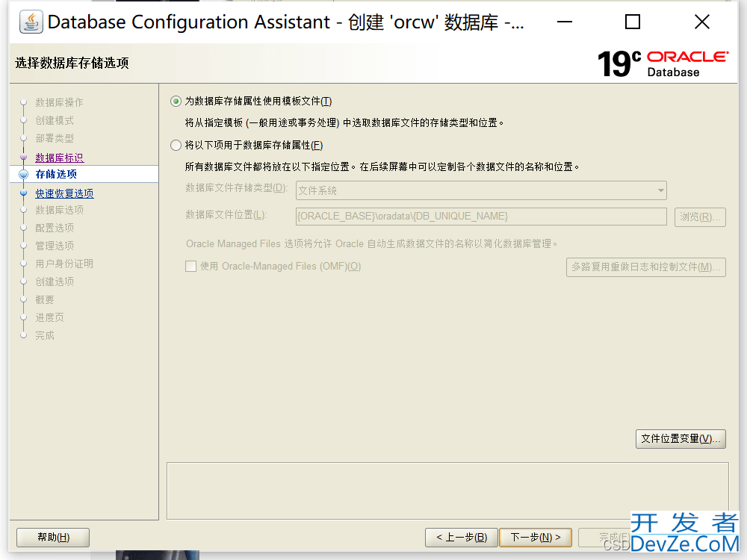This screenshot has width=747, height=560.
Task: Select '将以下项用于数据库存储属性' radio button
Action: pos(176,146)
